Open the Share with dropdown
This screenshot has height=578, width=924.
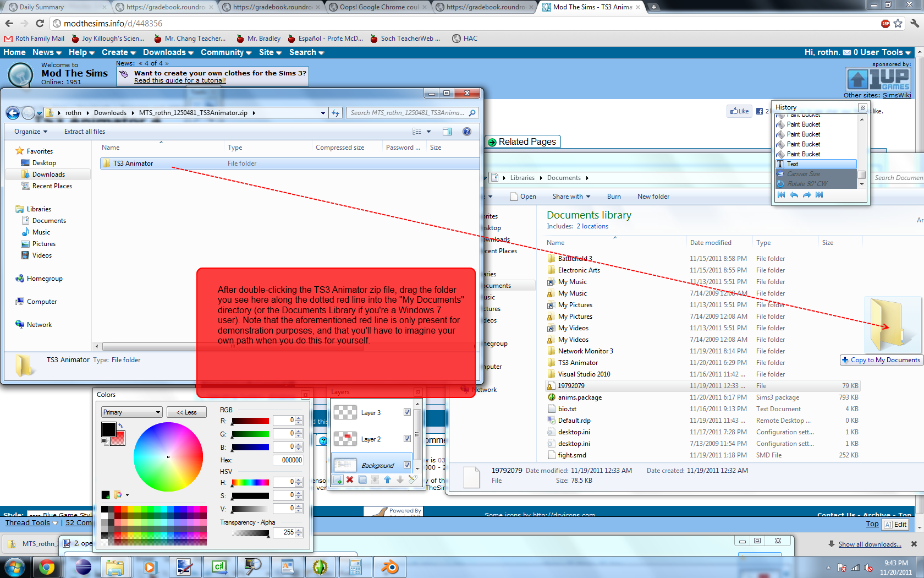(571, 197)
